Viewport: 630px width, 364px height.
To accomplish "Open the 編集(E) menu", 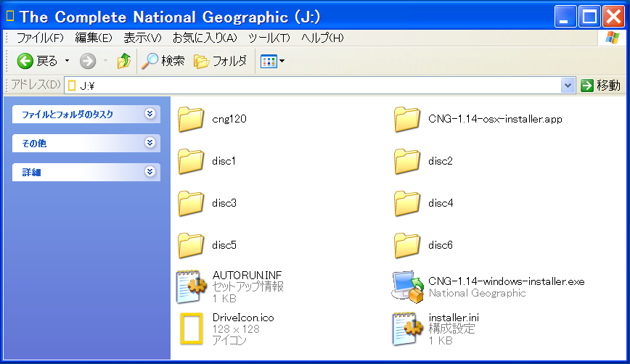I will 94,38.
